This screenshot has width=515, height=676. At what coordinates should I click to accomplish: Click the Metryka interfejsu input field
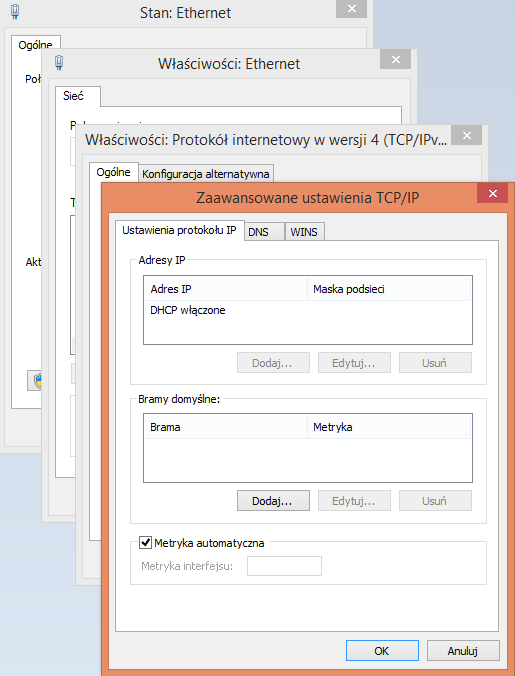click(x=284, y=566)
